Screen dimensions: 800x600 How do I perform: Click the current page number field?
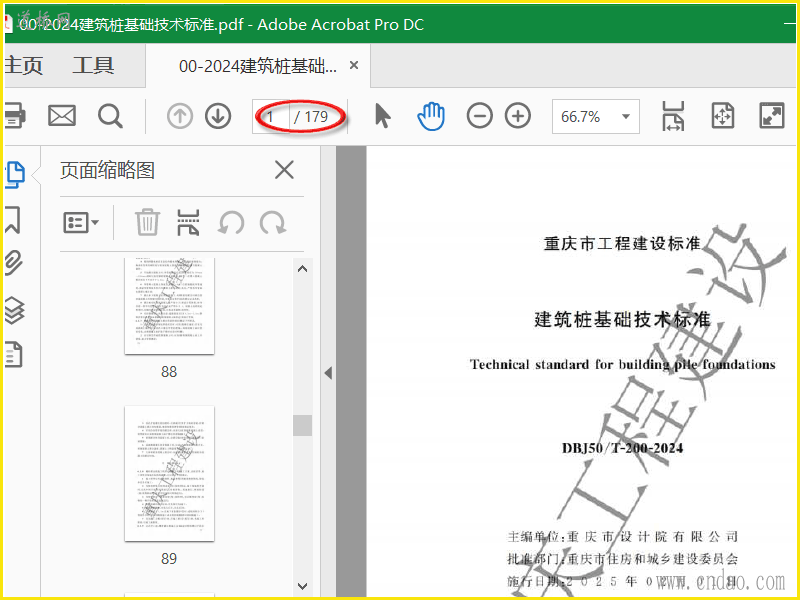point(271,117)
